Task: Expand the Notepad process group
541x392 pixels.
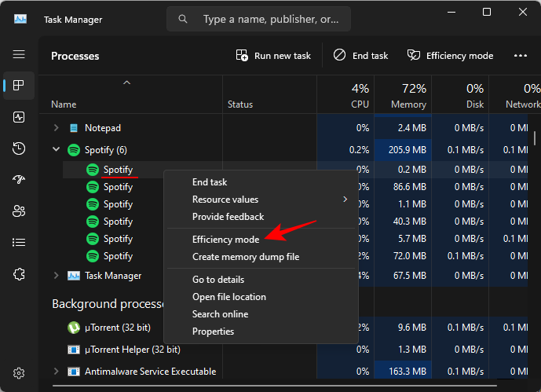Action: pos(57,128)
